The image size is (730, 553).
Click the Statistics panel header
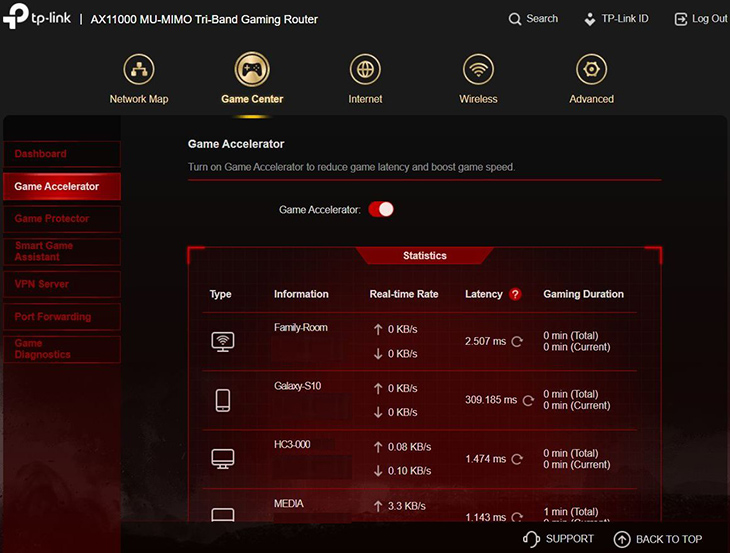pyautogui.click(x=425, y=256)
